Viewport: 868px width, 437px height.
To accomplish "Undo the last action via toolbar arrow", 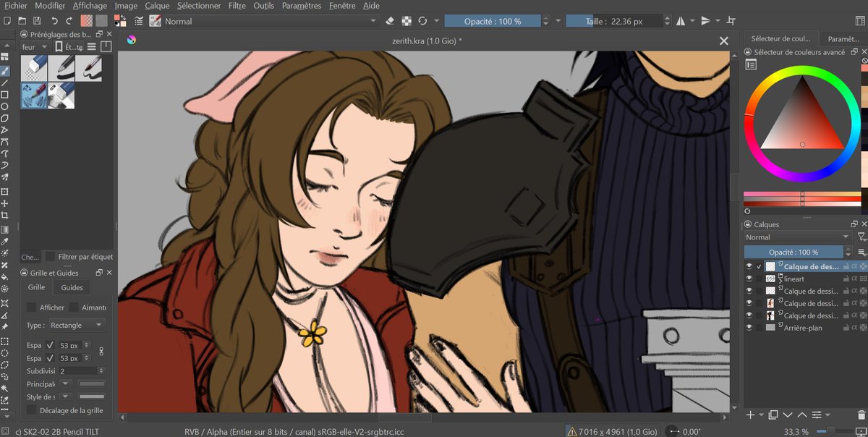I will (x=54, y=22).
